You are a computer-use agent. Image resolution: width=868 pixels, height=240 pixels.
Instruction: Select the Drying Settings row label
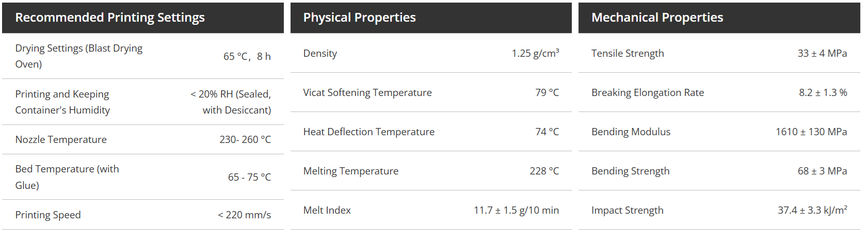pyautogui.click(x=79, y=56)
